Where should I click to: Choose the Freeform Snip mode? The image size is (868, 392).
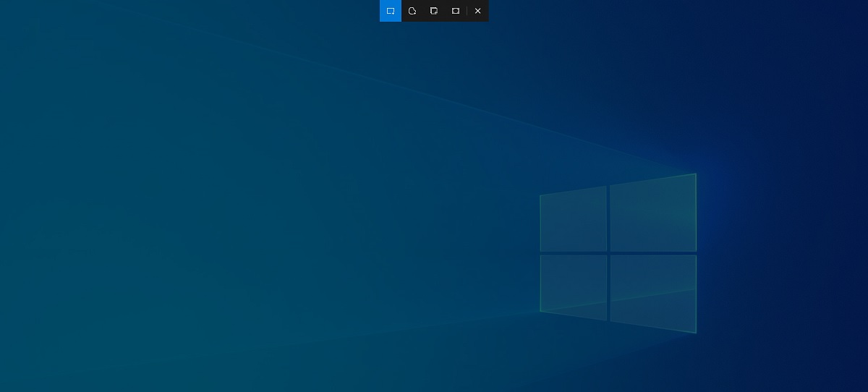(412, 11)
